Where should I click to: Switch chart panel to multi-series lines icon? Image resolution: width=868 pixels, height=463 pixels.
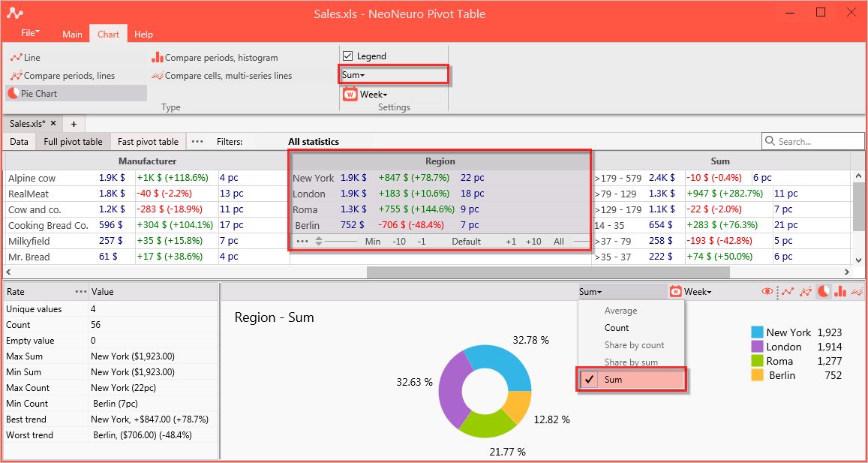click(857, 291)
